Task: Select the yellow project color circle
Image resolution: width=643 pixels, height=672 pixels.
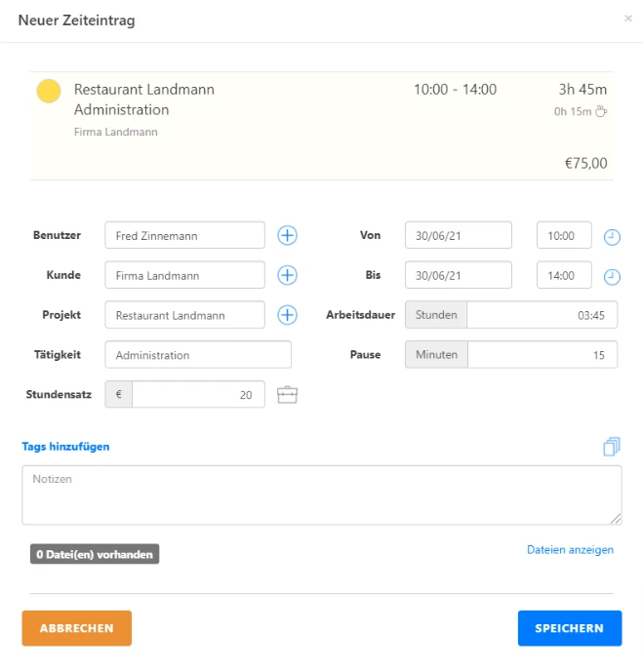Action: click(x=49, y=91)
